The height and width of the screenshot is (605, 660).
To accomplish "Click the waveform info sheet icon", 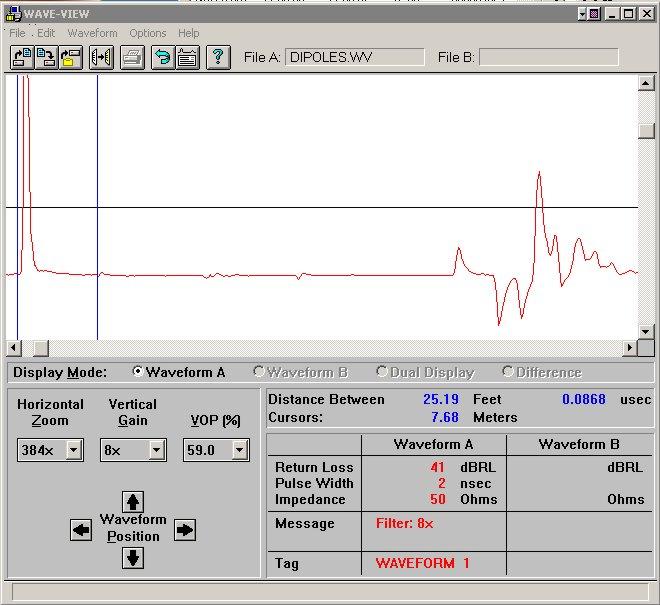I will (x=187, y=57).
